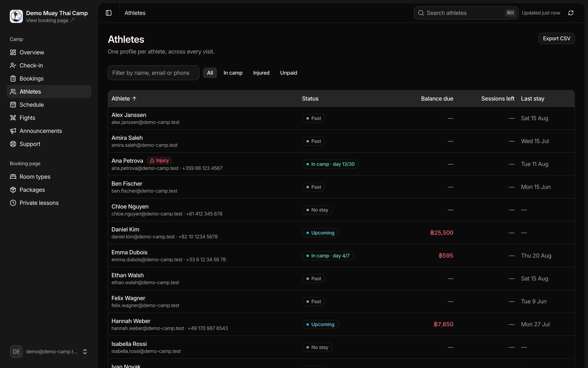Click the DE user avatar
Screen dimensions: 588x368
pos(16,352)
